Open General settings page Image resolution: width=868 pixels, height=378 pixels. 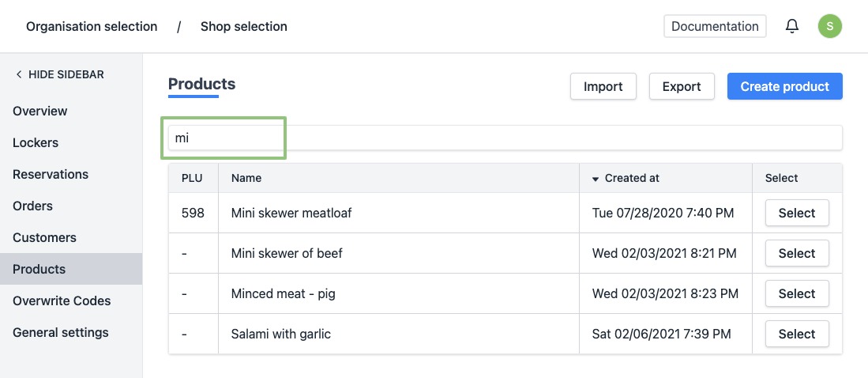click(x=61, y=332)
